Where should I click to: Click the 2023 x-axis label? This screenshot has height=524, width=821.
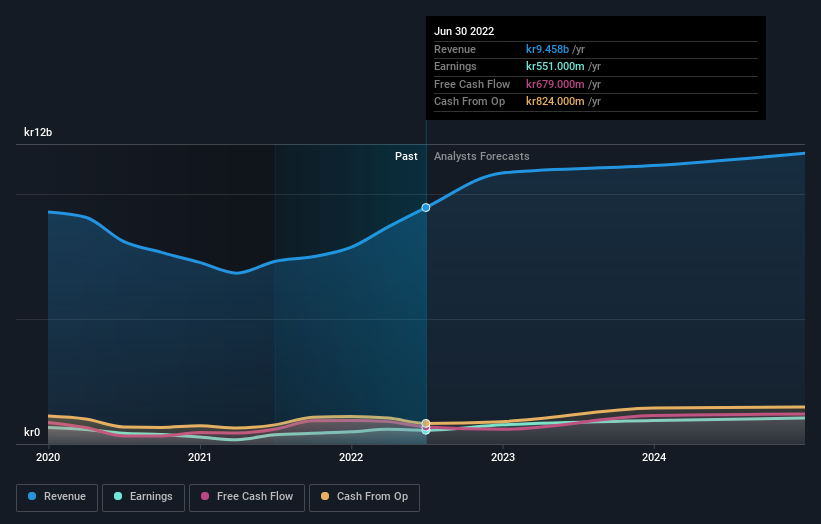click(x=503, y=457)
